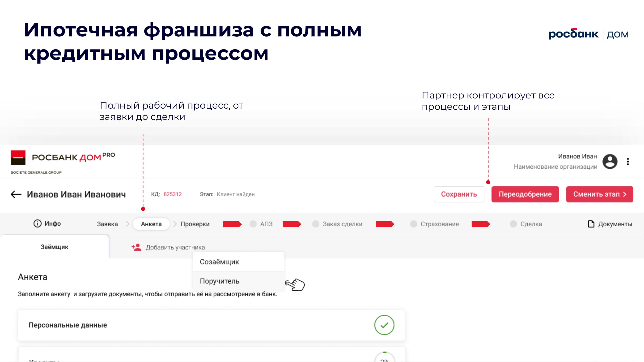Click the Сменить этап button
Screen dimensions: 644x362
tap(600, 194)
